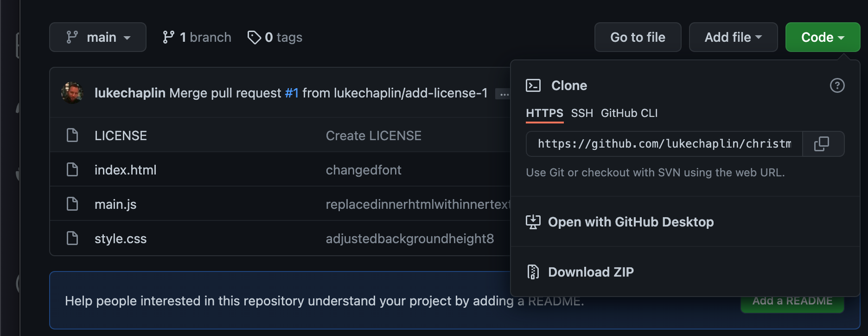View the 1 branch link
Screen dimensions: 868x336
click(197, 37)
